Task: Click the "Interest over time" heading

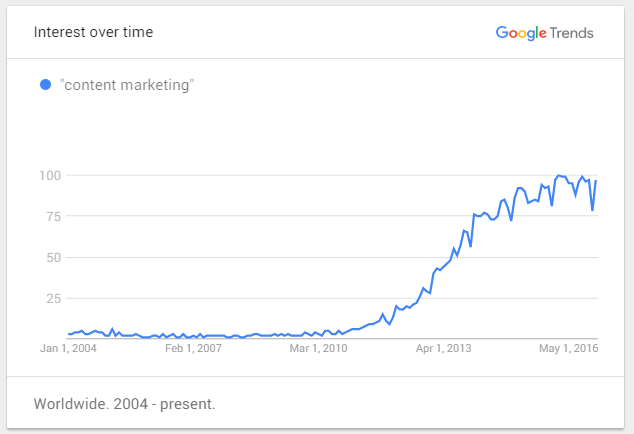Action: tap(94, 32)
